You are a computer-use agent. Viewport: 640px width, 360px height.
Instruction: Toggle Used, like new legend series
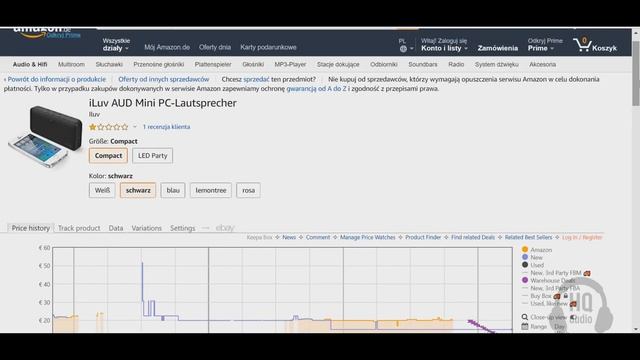(545, 304)
